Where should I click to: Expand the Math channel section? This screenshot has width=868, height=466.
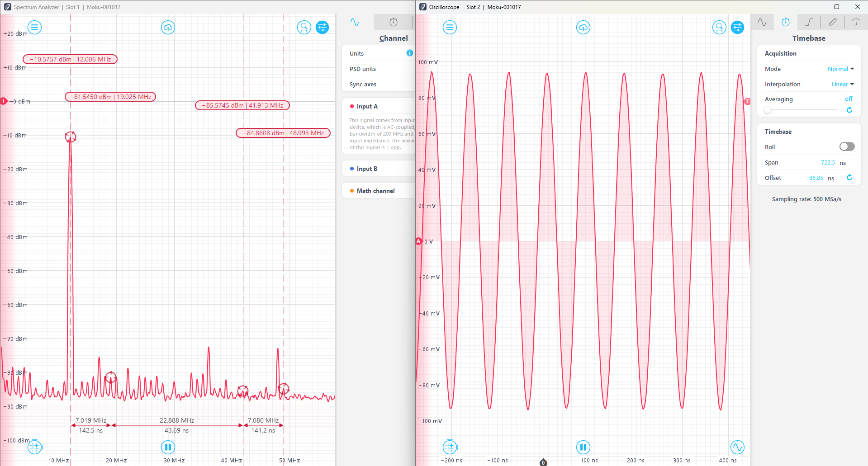[375, 191]
